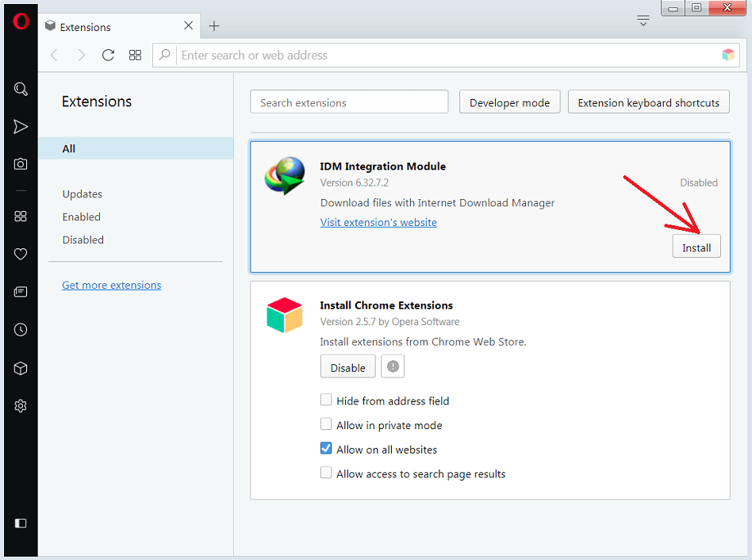Open sidebar search icon
752x560 pixels.
(21, 89)
